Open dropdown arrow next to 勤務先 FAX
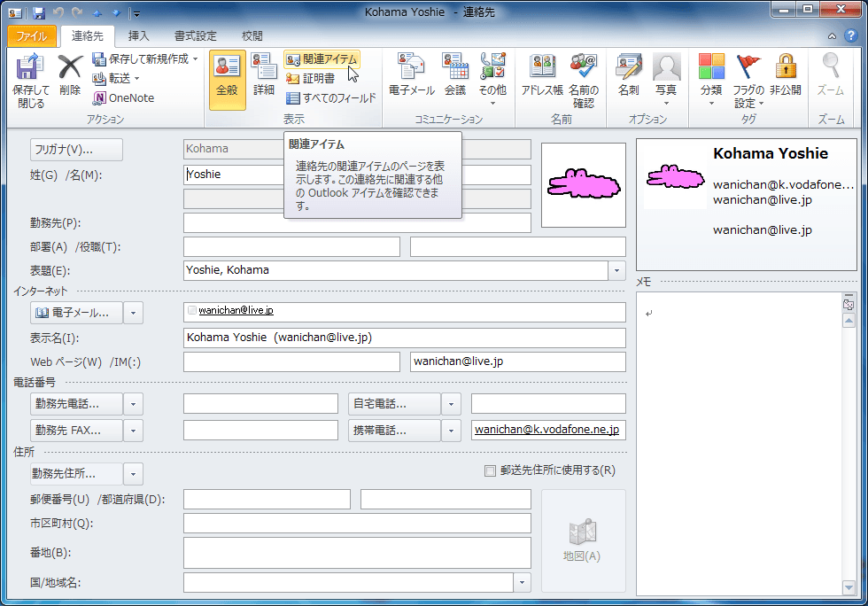 [134, 431]
